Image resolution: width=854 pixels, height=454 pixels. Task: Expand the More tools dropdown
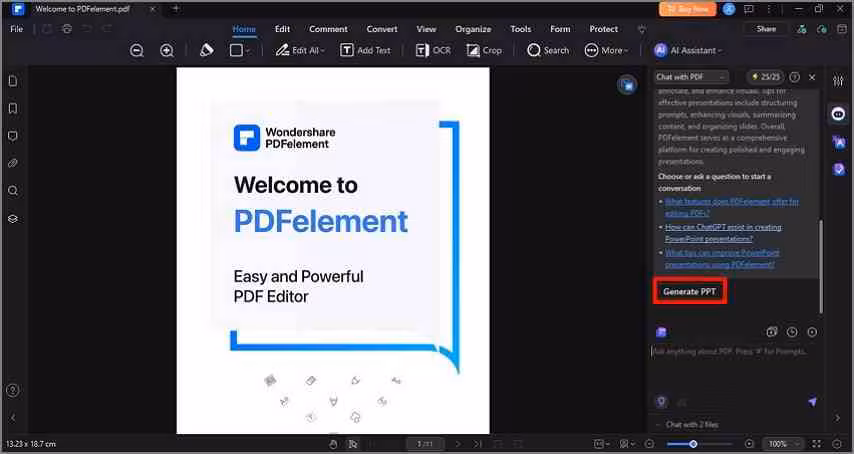606,50
